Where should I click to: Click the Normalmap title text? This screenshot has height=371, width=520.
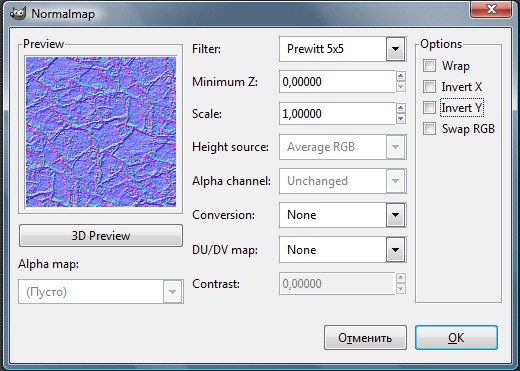coord(63,14)
